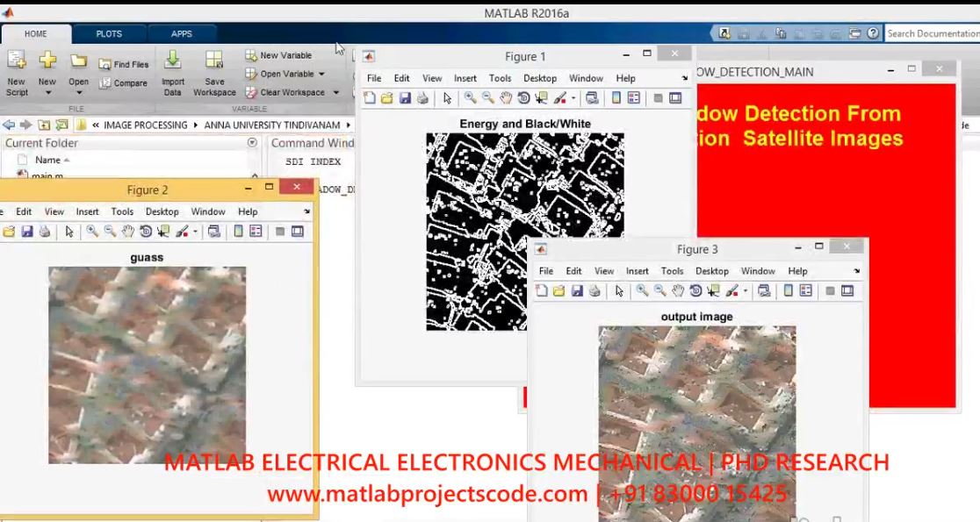Open Insert menu in Figure 1
Screen dimensions: 980x522
465,78
